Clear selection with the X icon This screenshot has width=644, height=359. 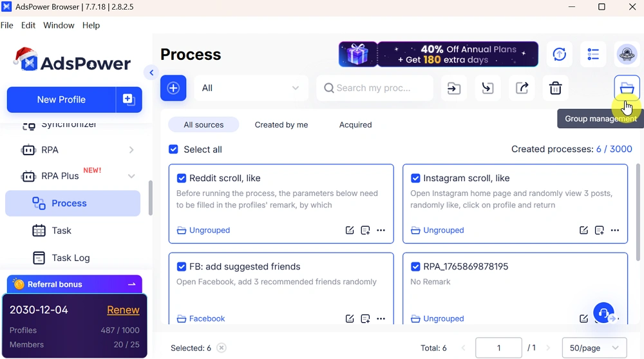[x=222, y=348]
